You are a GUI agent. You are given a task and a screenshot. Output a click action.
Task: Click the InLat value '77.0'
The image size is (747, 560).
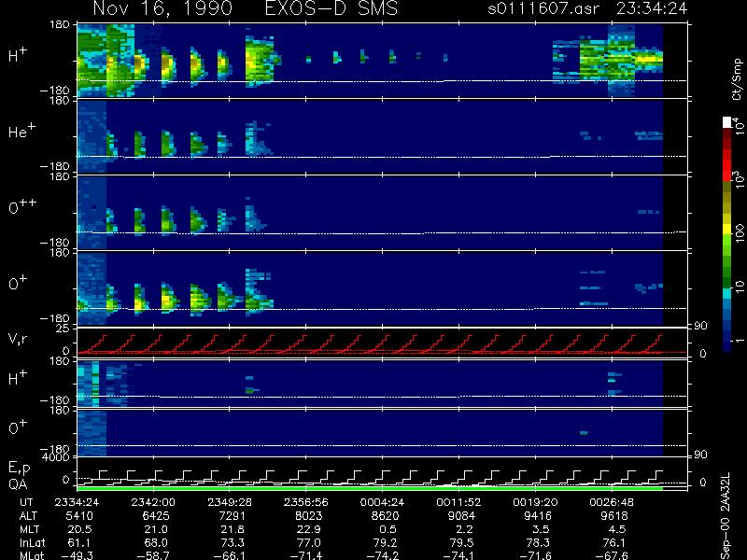(310, 543)
